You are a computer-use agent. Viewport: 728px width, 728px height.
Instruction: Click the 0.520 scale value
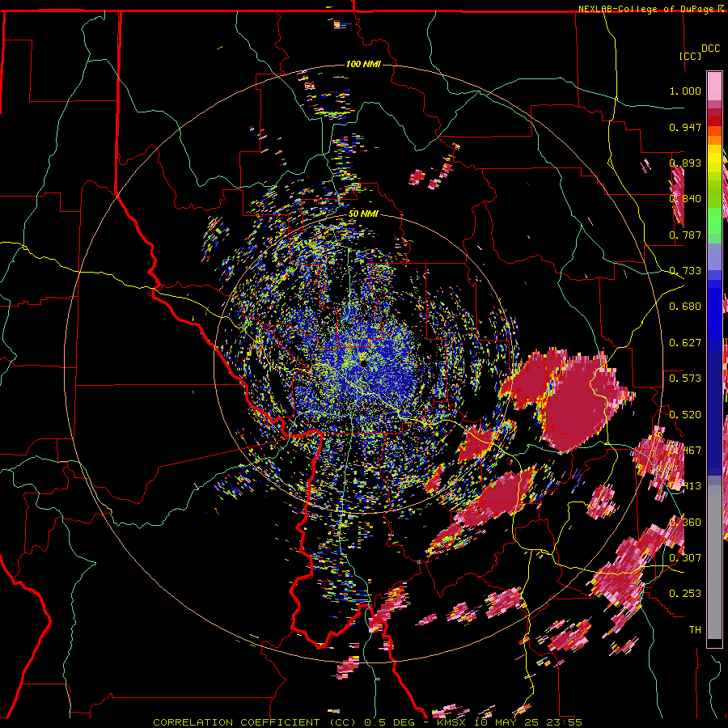tap(685, 415)
